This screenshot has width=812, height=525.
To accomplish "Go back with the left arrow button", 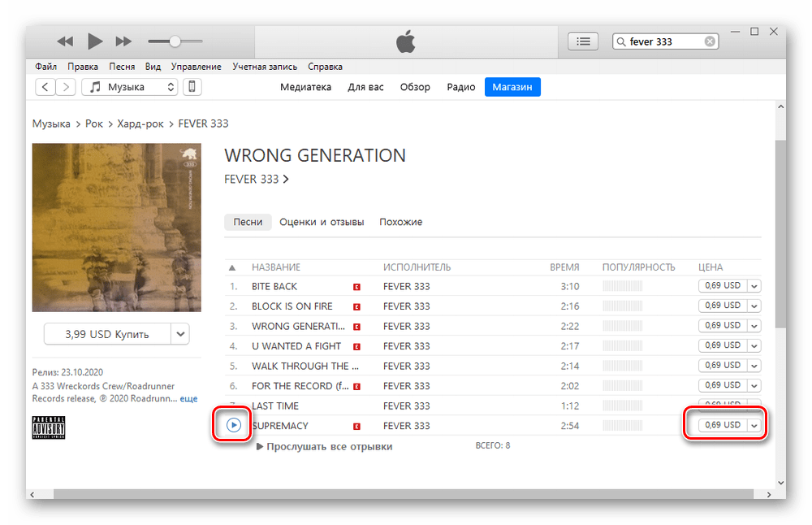I will (x=45, y=87).
